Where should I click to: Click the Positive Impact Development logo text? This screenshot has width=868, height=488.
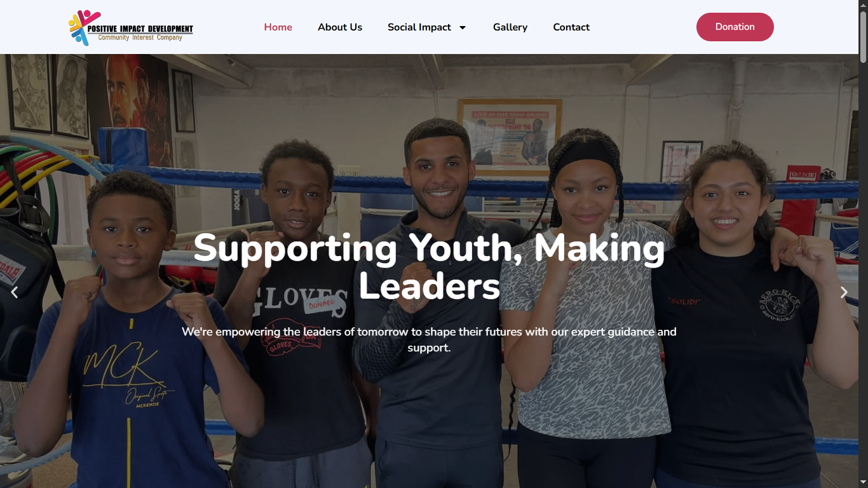click(x=140, y=29)
